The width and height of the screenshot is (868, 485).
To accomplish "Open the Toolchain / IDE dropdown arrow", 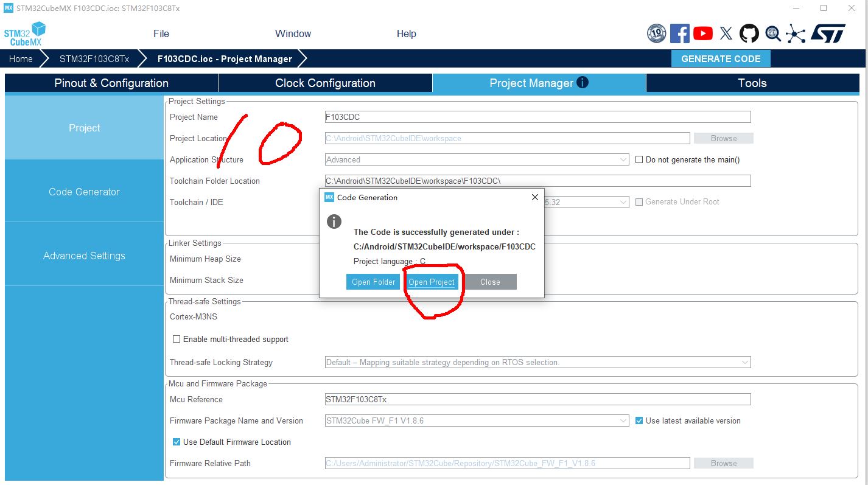I will [x=623, y=202].
